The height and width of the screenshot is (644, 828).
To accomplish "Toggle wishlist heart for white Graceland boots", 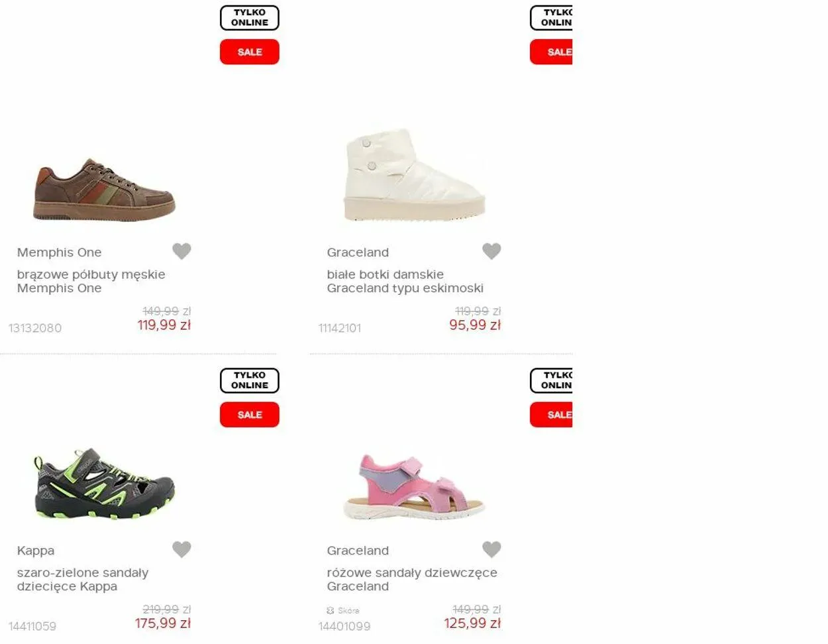I will coord(492,251).
